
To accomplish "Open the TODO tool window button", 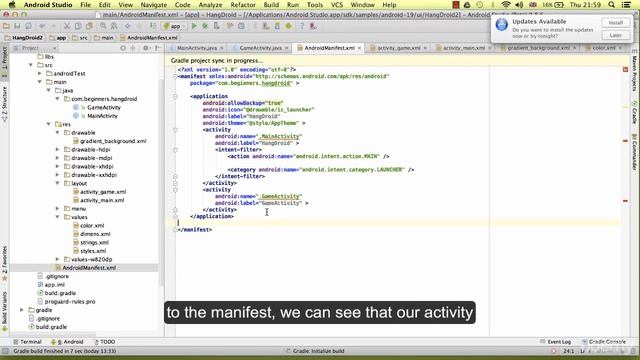I will pyautogui.click(x=105, y=342).
